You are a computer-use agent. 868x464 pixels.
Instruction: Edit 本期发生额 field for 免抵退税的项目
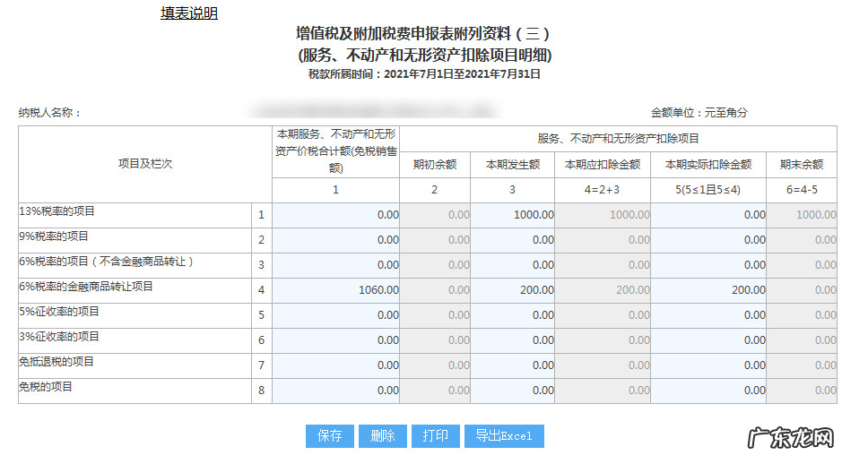pos(513,365)
